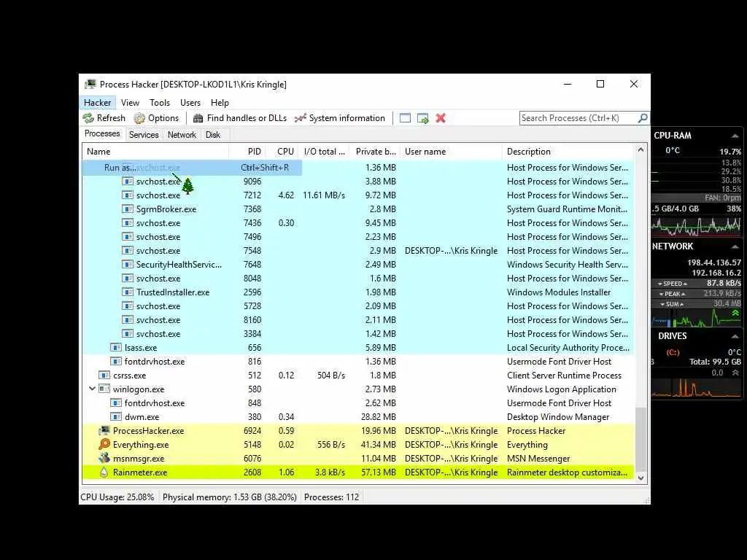Click Physical memory status bar entry
This screenshot has height=560, width=747.
(230, 497)
